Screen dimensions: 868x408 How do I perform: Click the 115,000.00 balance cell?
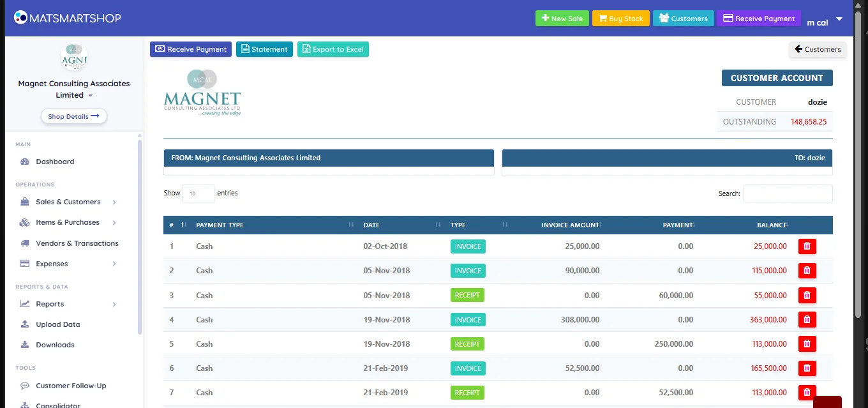tap(769, 271)
